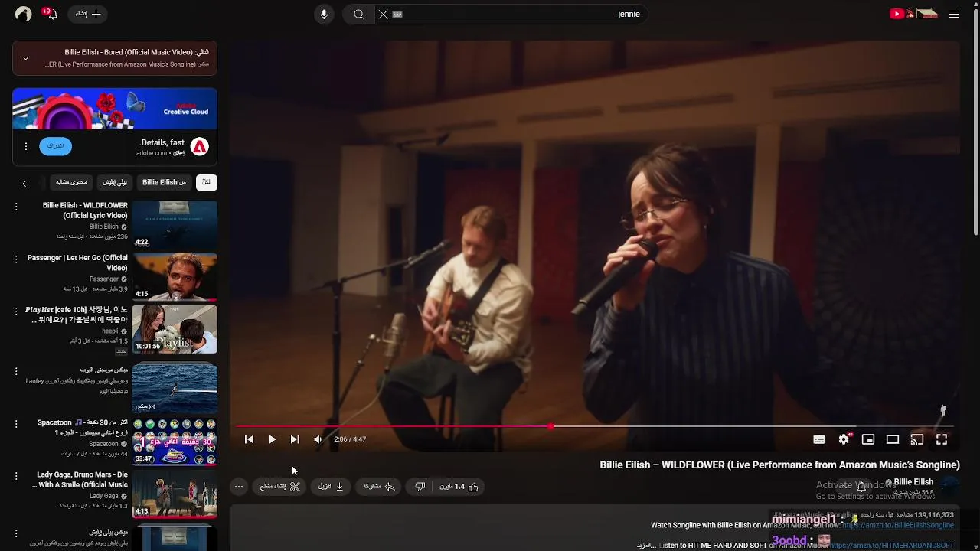Mute the player volume
The image size is (980, 551).
coord(318,439)
